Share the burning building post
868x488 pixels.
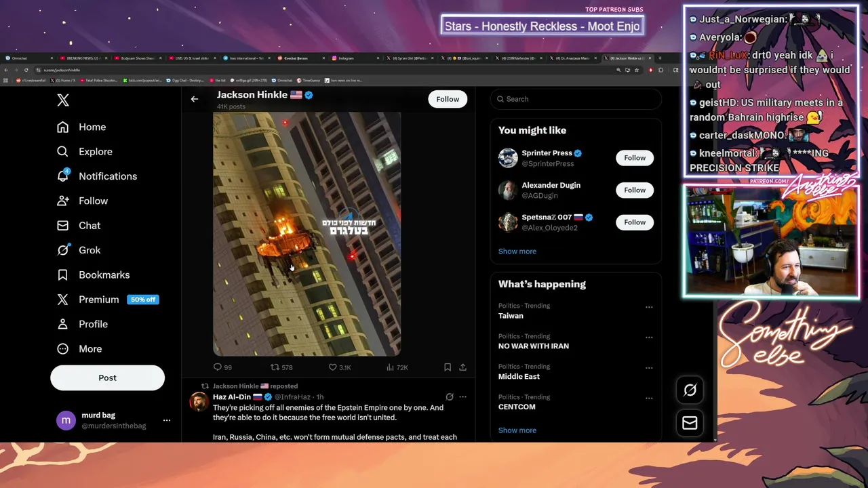click(x=462, y=367)
